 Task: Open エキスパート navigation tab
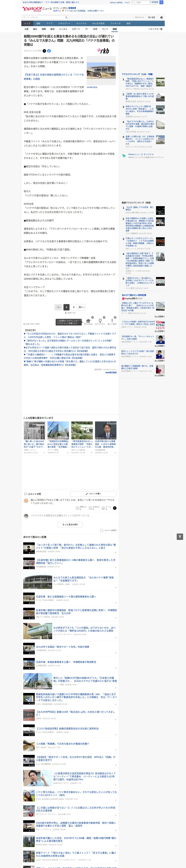coord(64,23)
